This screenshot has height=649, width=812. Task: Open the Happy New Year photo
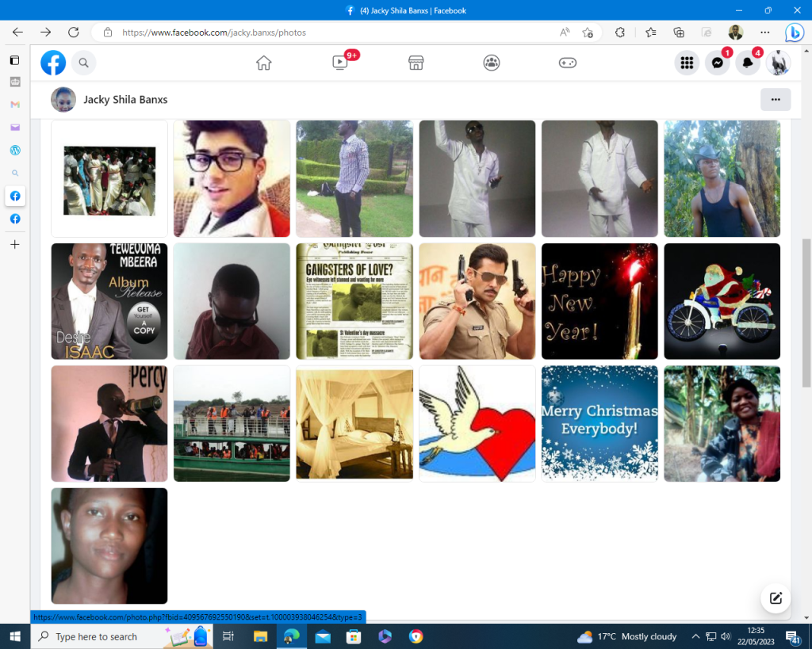(599, 301)
